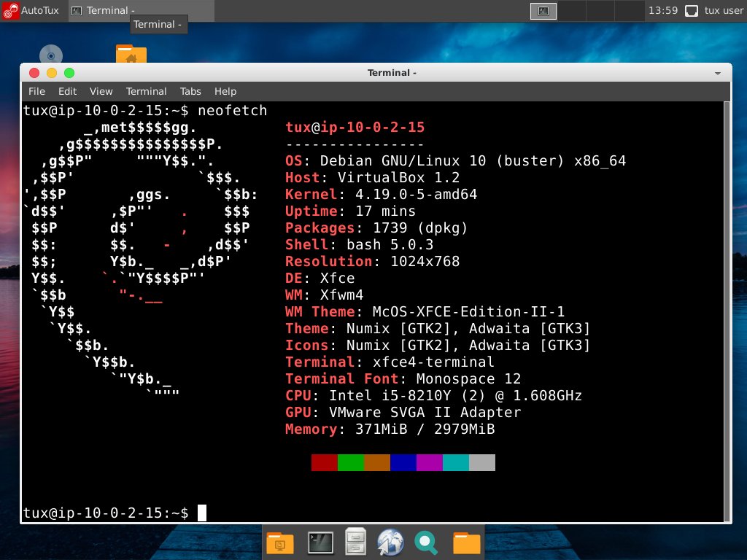Open the tux user panel menu
The height and width of the screenshot is (560, 747).
click(724, 10)
